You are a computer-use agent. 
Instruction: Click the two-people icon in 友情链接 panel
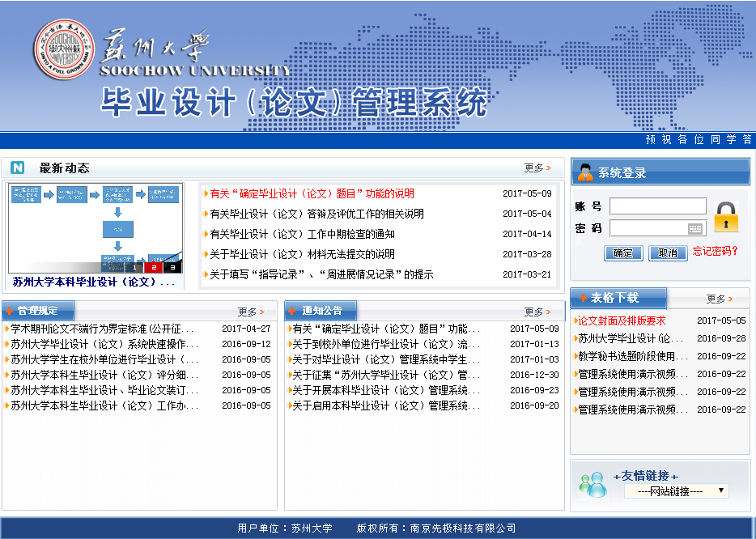[x=592, y=484]
